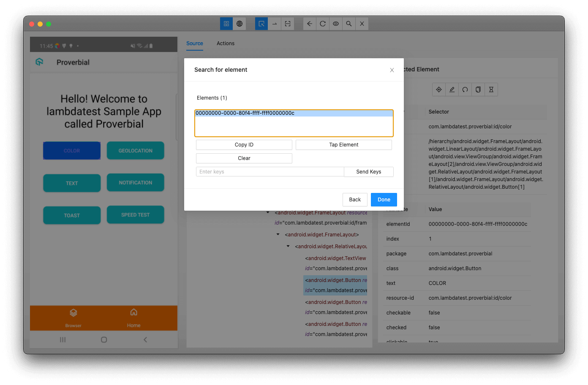
Task: Quit session using the X toolbar icon
Action: [x=362, y=24]
